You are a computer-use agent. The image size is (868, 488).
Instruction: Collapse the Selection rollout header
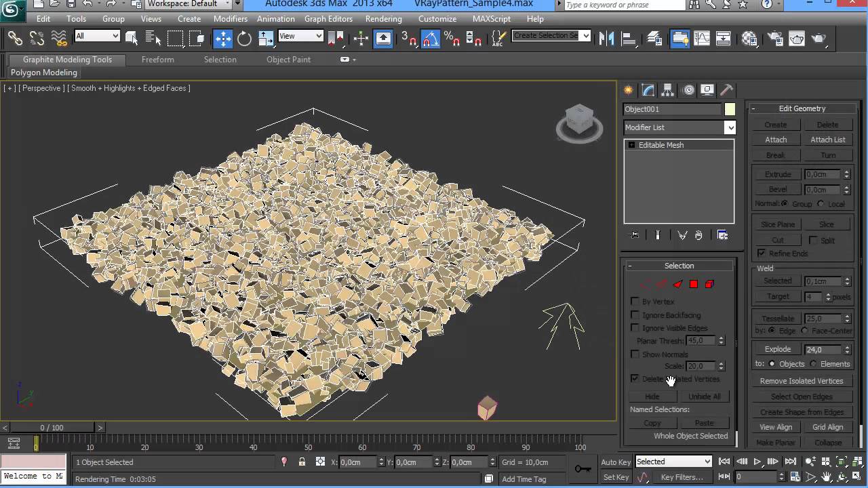(679, 266)
